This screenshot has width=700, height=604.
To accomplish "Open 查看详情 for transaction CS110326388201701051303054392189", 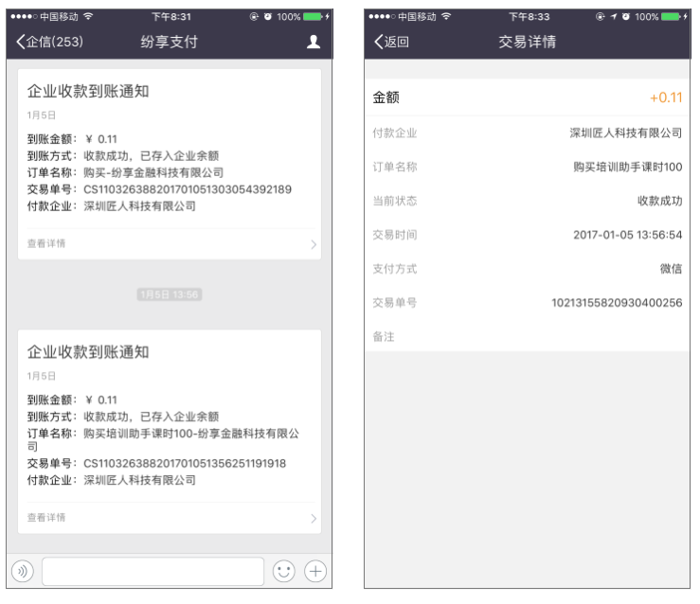I will (47, 244).
